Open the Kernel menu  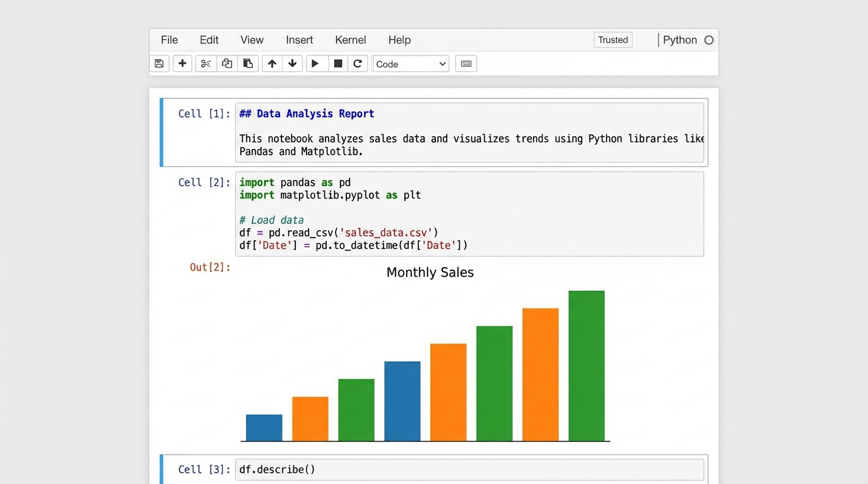point(350,40)
